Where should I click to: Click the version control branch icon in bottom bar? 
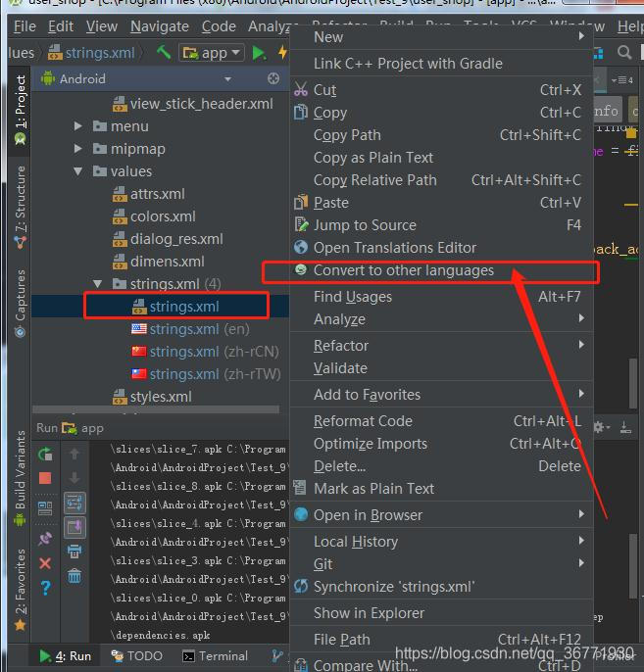tap(277, 655)
